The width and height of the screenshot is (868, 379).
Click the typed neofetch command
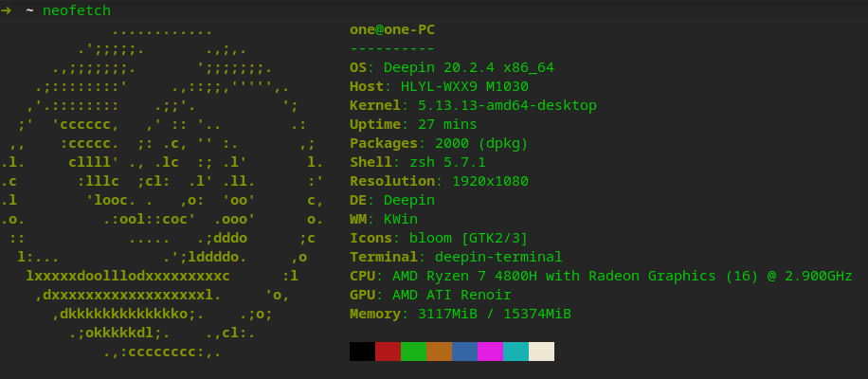(76, 10)
